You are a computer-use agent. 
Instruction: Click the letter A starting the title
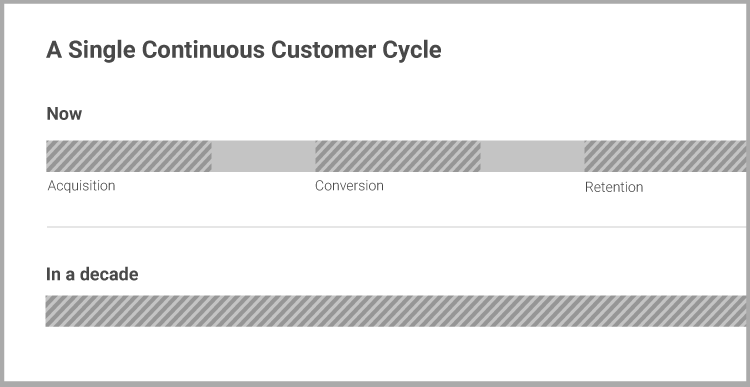tap(54, 50)
